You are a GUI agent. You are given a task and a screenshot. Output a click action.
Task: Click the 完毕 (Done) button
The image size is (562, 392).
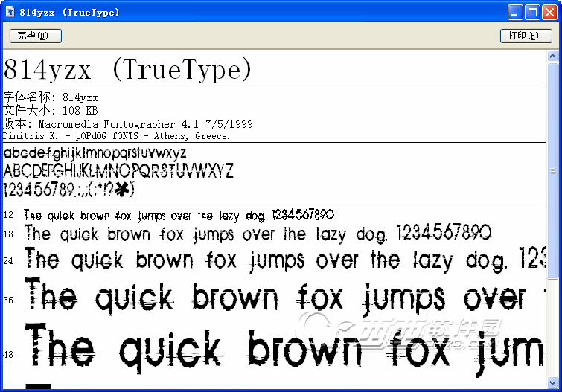[35, 36]
